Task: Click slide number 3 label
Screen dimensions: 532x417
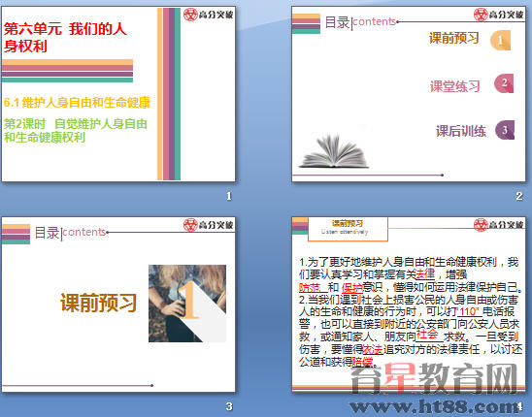Action: (229, 406)
